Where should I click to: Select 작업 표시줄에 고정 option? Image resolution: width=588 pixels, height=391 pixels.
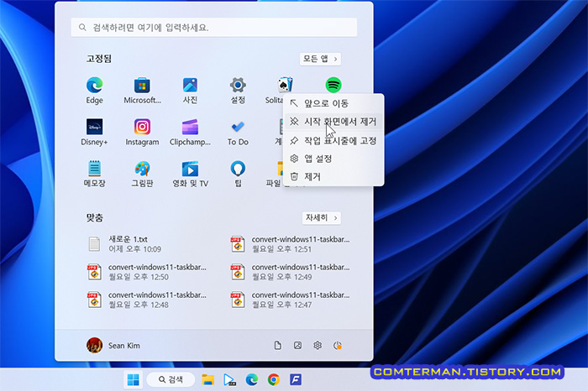(333, 141)
